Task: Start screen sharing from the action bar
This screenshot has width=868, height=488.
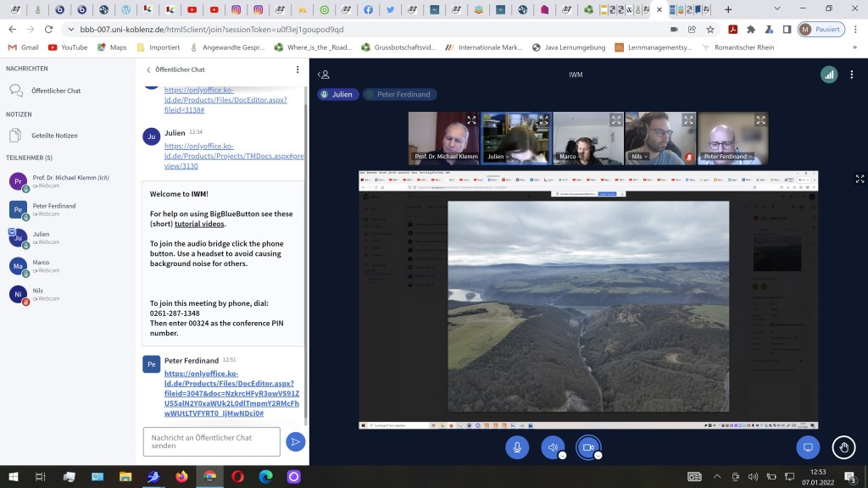Action: tap(808, 447)
